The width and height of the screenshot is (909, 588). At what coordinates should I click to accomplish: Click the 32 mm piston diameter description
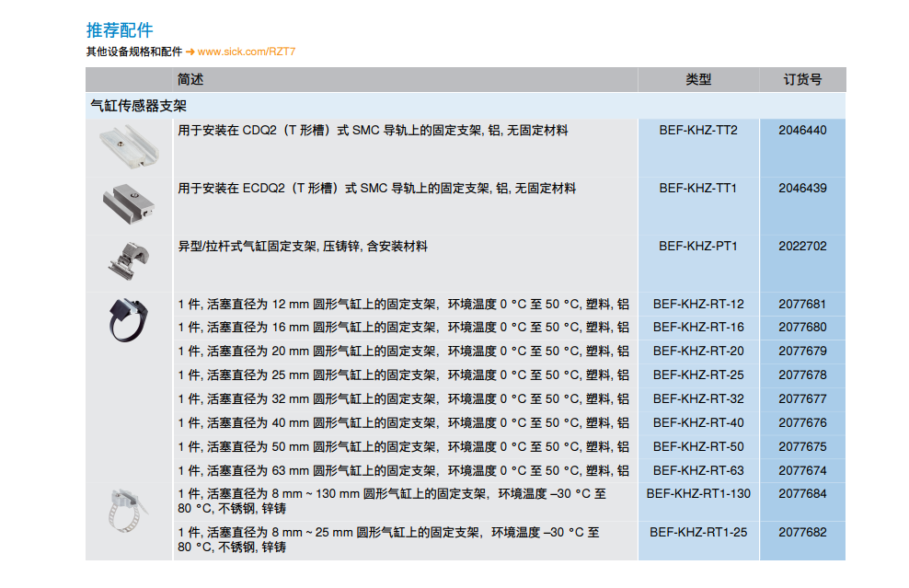(x=404, y=399)
